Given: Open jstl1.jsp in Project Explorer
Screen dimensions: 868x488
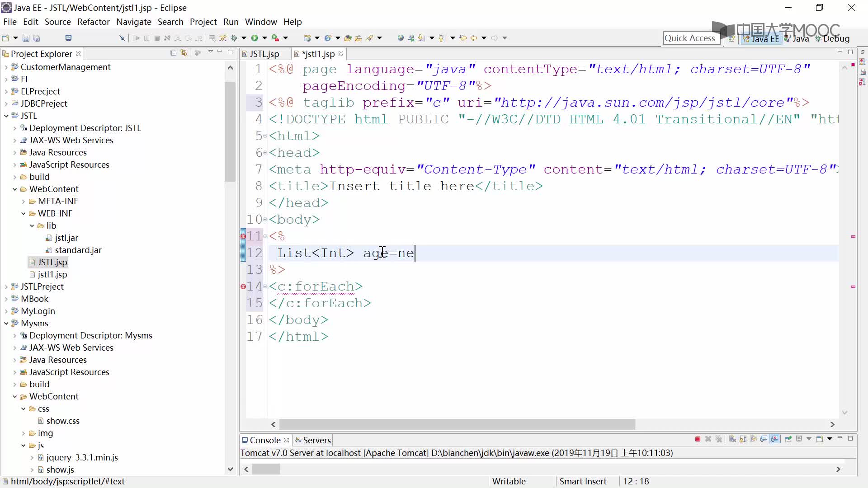Looking at the screenshot, I should 52,274.
